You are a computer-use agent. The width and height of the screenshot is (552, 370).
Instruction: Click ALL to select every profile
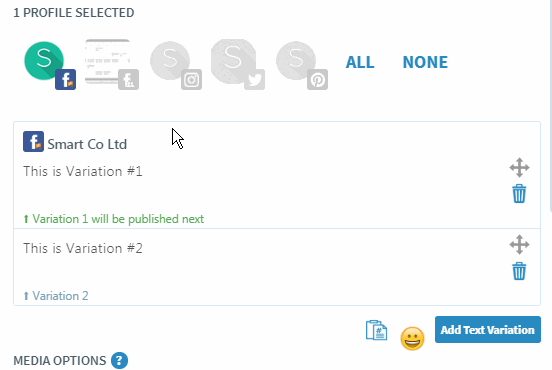[x=360, y=62]
